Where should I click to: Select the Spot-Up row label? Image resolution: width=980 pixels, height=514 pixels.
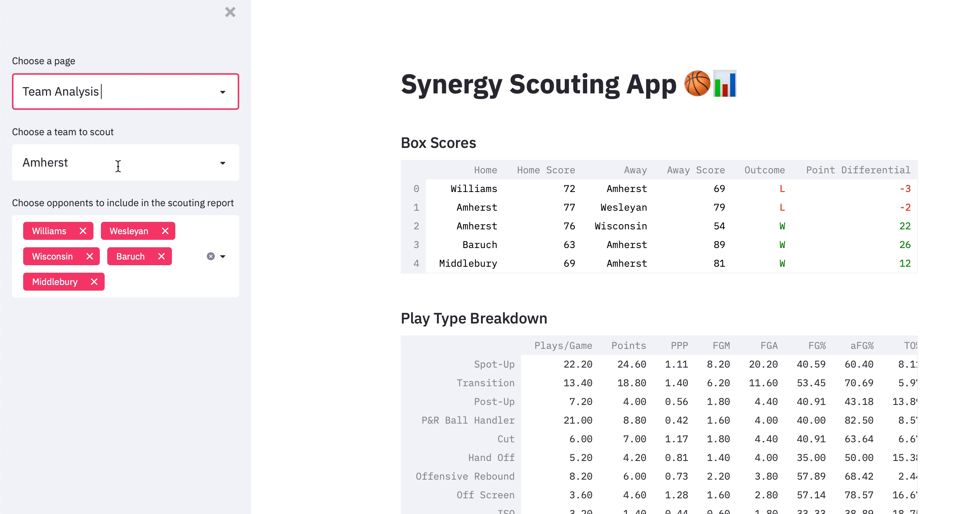tap(494, 364)
